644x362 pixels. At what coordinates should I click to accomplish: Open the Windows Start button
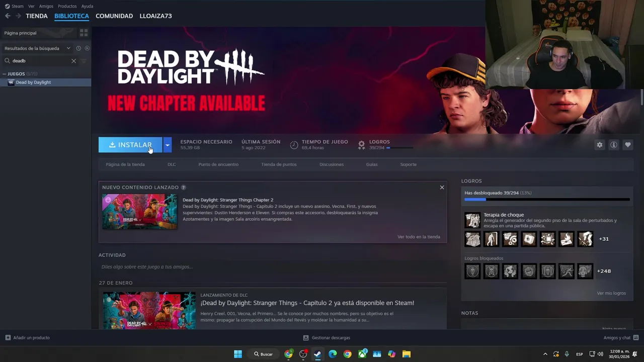tap(238, 354)
